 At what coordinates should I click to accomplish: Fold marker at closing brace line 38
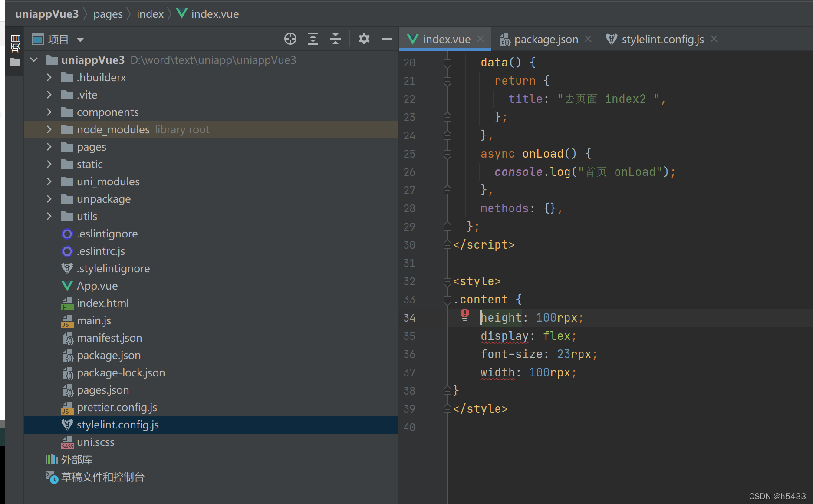coord(448,391)
